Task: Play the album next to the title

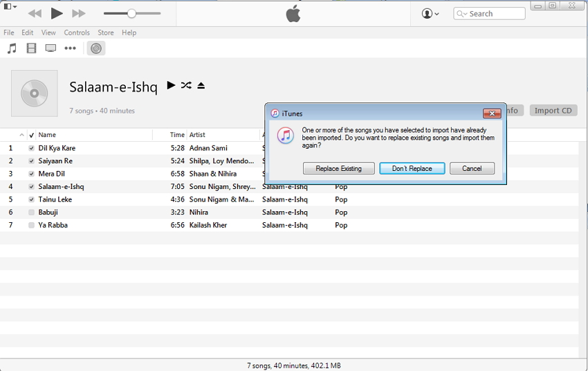Action: point(172,86)
